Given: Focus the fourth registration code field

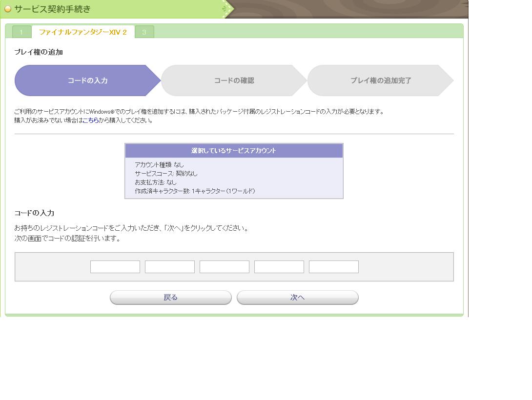Looking at the screenshot, I should coord(279,267).
